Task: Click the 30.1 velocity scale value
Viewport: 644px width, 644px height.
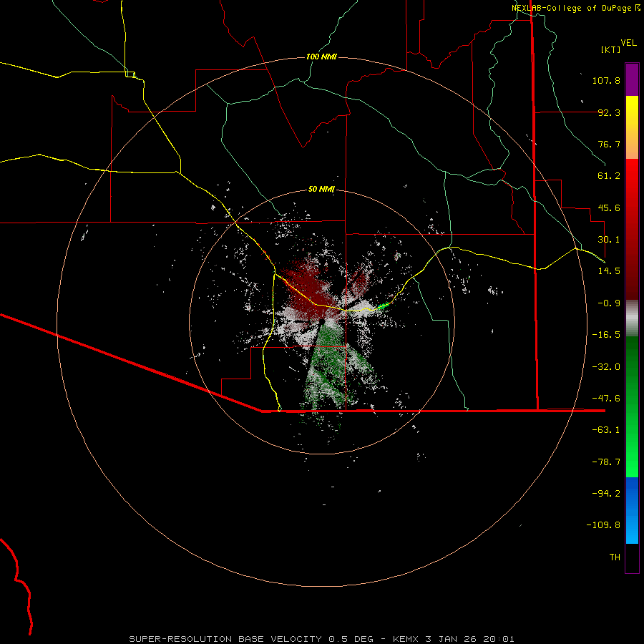Action: (x=609, y=240)
